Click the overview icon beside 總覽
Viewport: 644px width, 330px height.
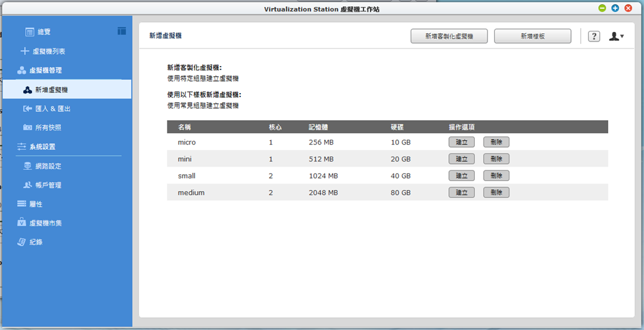[30, 32]
